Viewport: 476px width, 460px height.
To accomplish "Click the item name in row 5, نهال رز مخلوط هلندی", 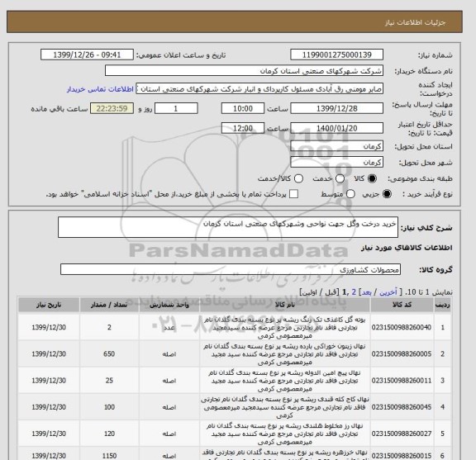I will point(285,434).
